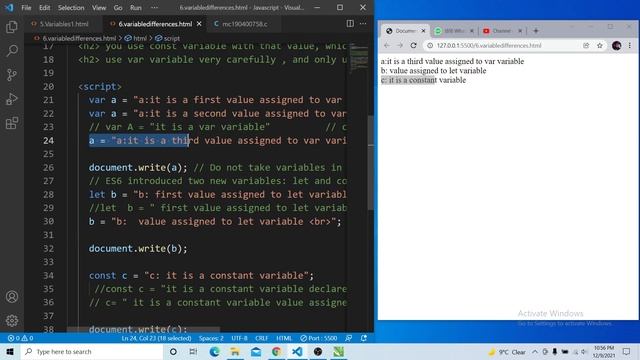Click line 26 document.write(a) code
This screenshot has height=360, width=640.
tap(138, 167)
